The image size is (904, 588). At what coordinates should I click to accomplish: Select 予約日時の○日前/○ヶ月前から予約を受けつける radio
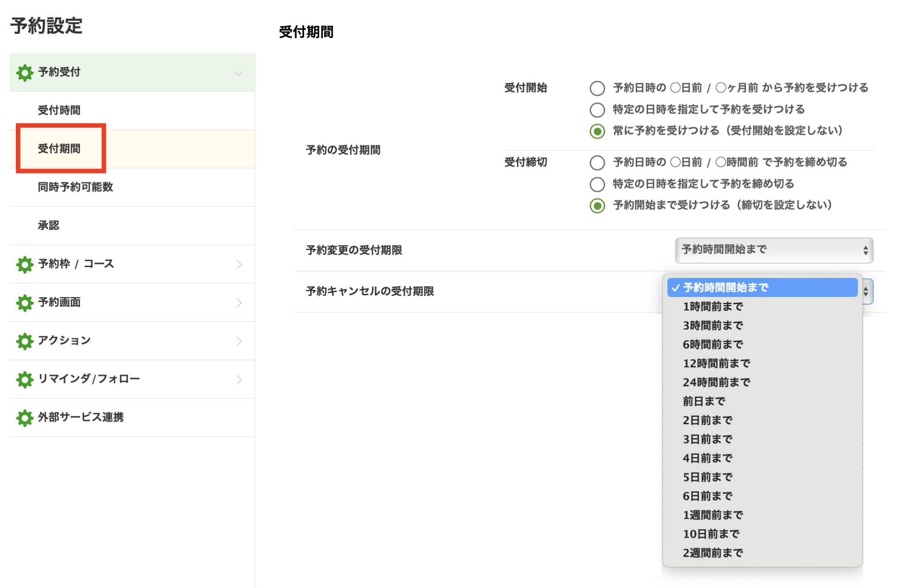[x=597, y=88]
